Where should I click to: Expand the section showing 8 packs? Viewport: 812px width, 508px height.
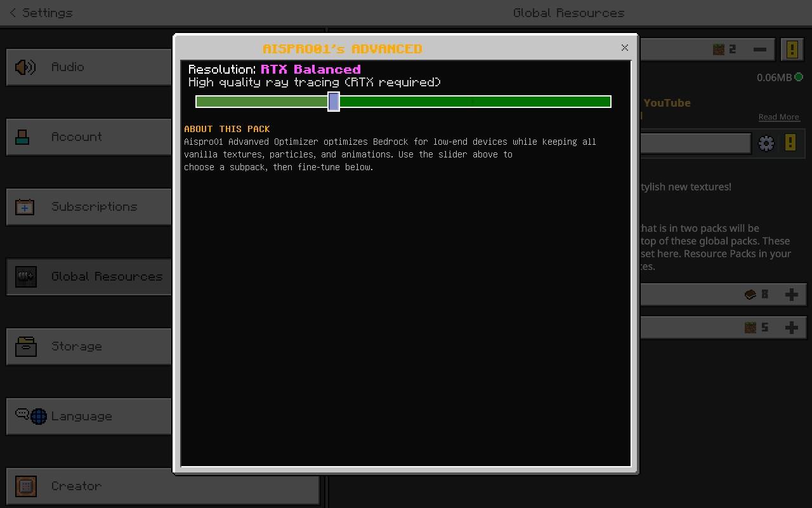[x=792, y=294]
